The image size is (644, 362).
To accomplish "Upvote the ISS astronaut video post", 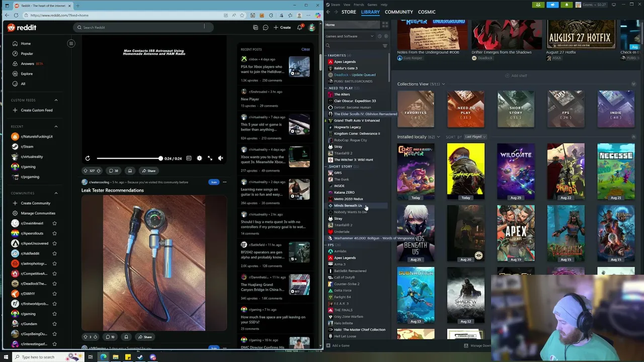I will [x=86, y=171].
